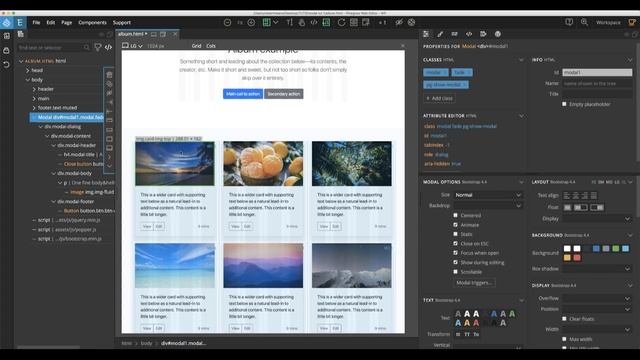
Task: Expand the header node in tree
Action: pos(34,89)
